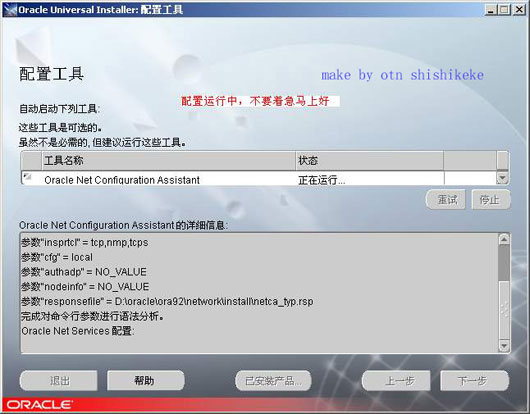Click the 参数"insprtcl" = tcp,nmp,tcps line
The width and height of the screenshot is (530, 414).
85,242
